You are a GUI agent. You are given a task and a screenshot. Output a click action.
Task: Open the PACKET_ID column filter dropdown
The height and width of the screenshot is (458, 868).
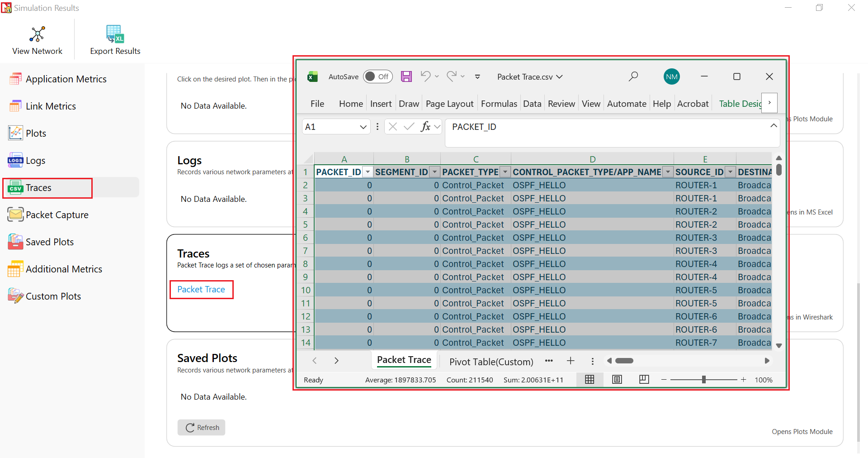368,172
